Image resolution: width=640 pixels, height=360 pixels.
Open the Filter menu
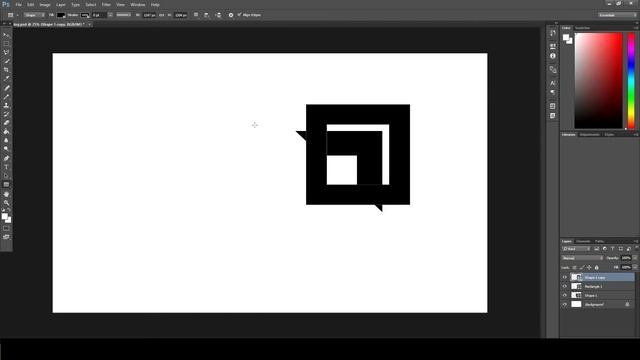click(106, 4)
